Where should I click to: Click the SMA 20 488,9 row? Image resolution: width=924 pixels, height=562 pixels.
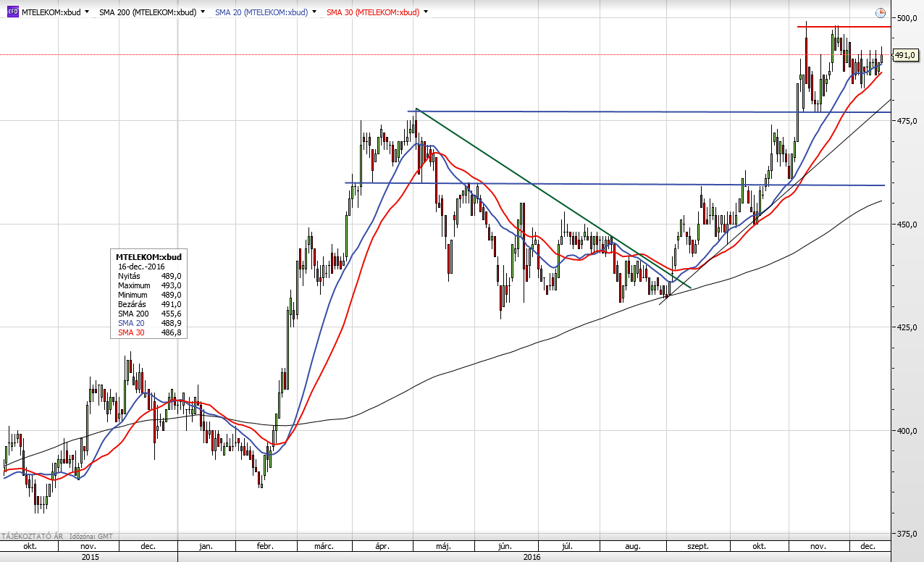click(149, 323)
